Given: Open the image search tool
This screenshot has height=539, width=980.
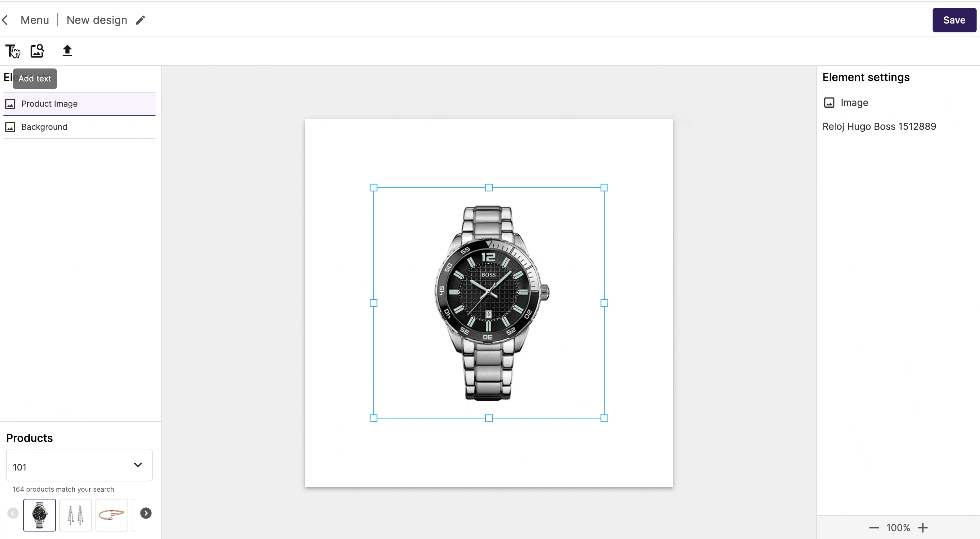Looking at the screenshot, I should point(37,50).
